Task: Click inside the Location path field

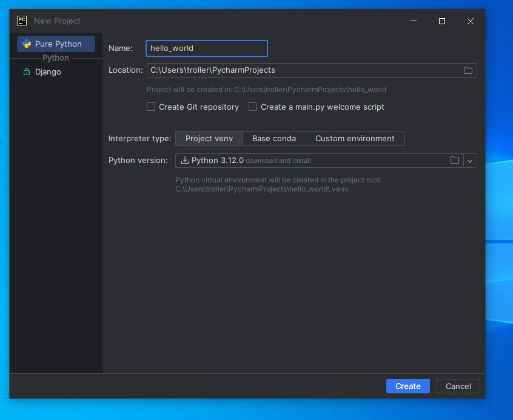Action: (303, 70)
